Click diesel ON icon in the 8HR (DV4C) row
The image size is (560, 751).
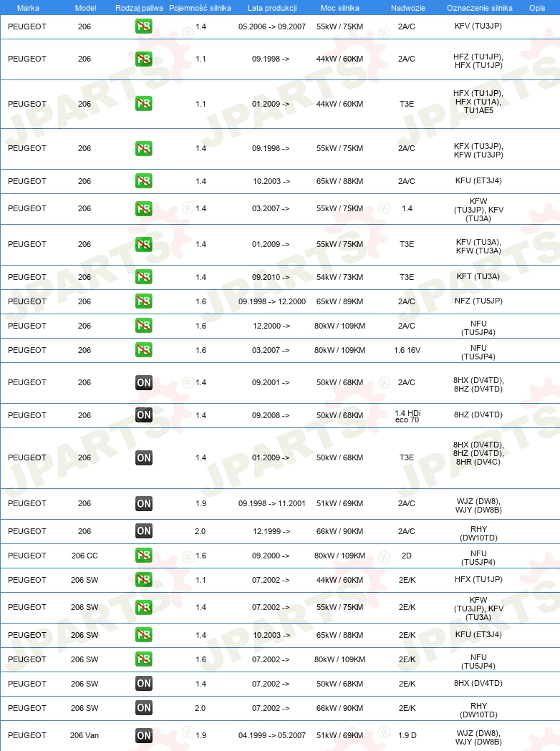click(144, 457)
